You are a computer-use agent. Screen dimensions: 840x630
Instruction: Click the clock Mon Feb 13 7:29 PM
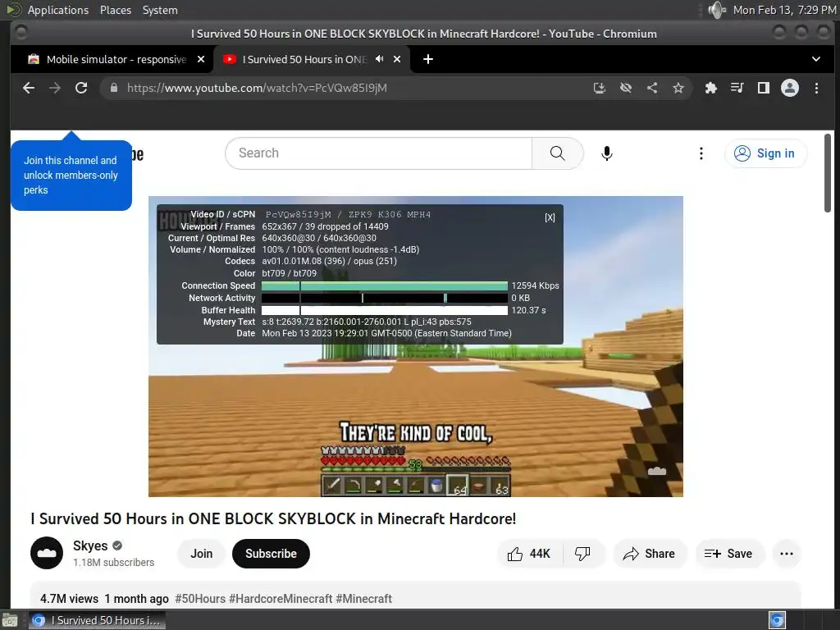(784, 10)
